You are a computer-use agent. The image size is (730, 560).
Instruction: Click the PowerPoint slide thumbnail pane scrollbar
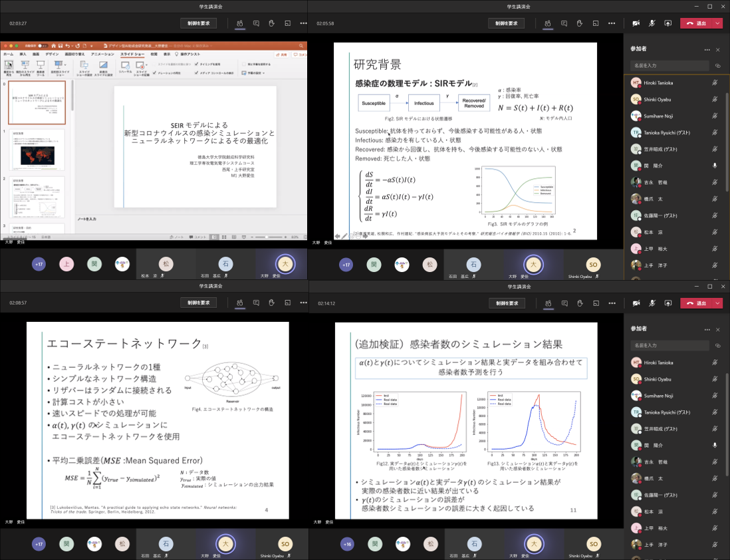72,96
